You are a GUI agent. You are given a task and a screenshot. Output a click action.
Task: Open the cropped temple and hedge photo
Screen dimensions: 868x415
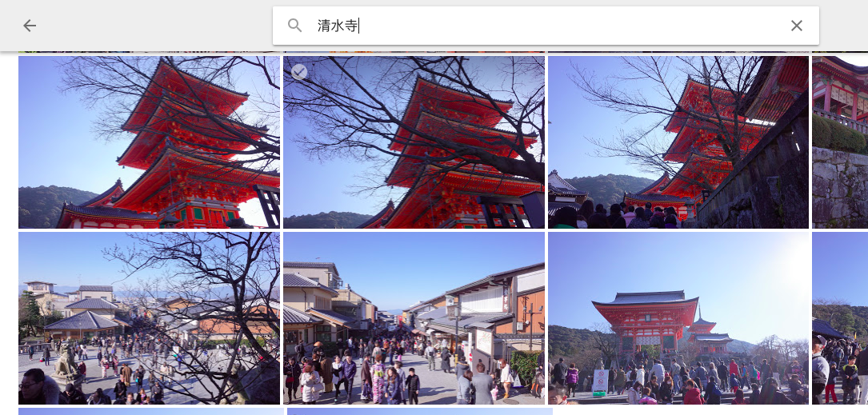point(840,142)
